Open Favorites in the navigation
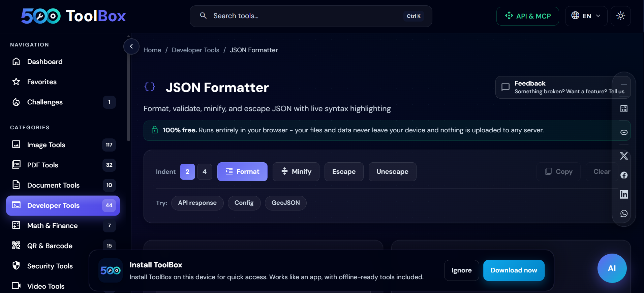644x293 pixels. click(63, 82)
